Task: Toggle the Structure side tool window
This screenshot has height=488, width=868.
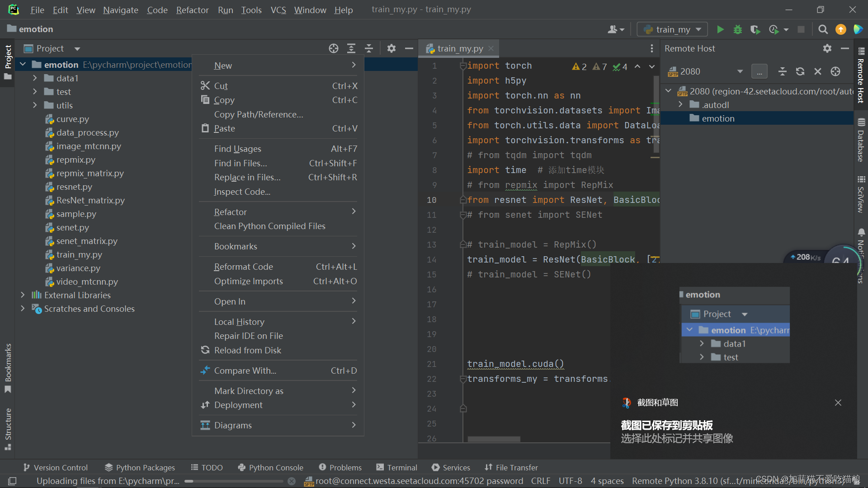Action: pyautogui.click(x=8, y=429)
